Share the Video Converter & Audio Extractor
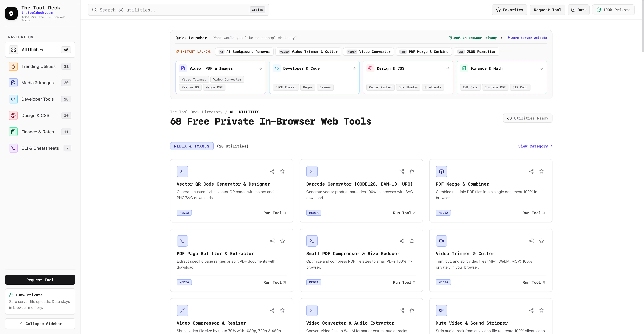This screenshot has height=334, width=644. [x=402, y=310]
